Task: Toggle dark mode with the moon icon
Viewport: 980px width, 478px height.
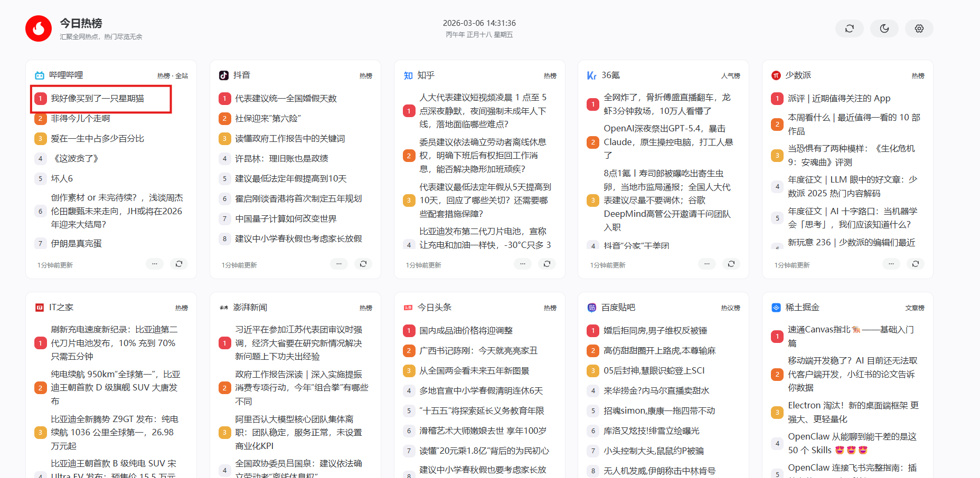Action: click(x=884, y=28)
